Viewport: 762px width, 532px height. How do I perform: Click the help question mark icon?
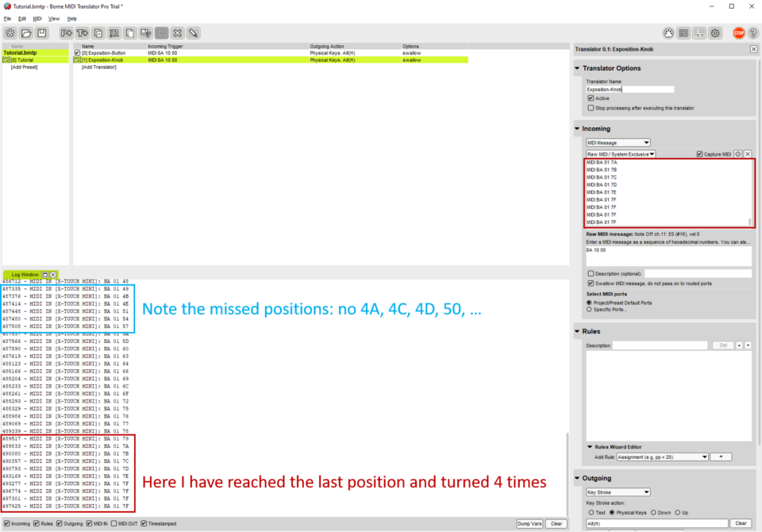pyautogui.click(x=755, y=33)
